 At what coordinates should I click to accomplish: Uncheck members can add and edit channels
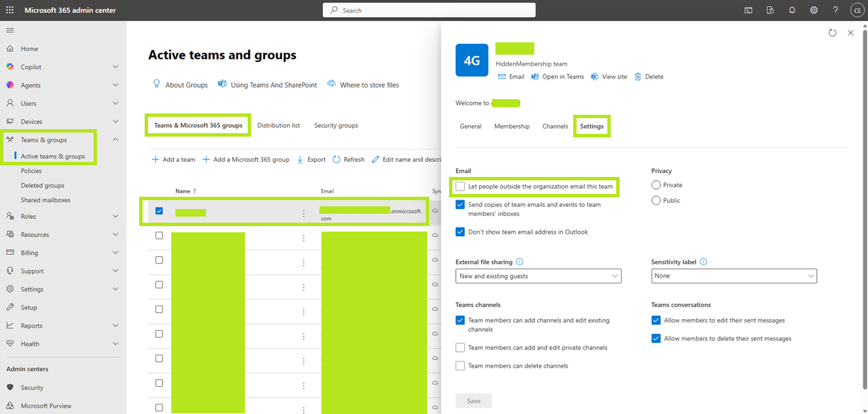tap(461, 320)
